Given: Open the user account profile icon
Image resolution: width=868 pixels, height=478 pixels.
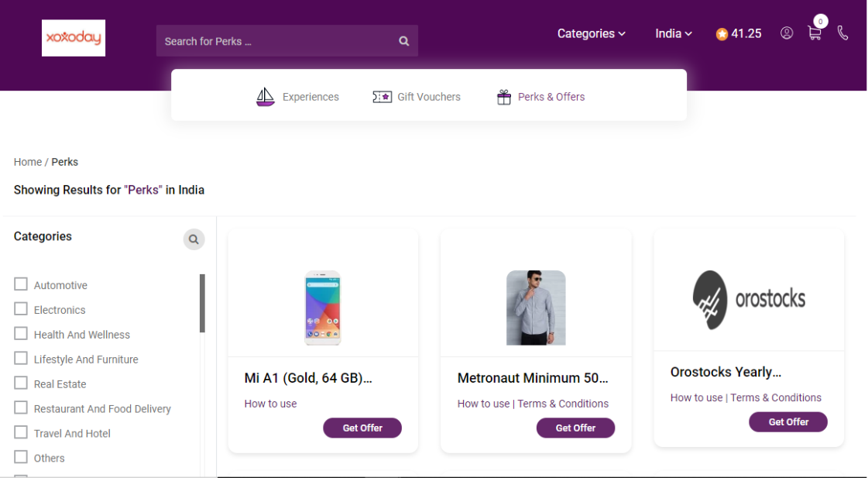Looking at the screenshot, I should 787,33.
